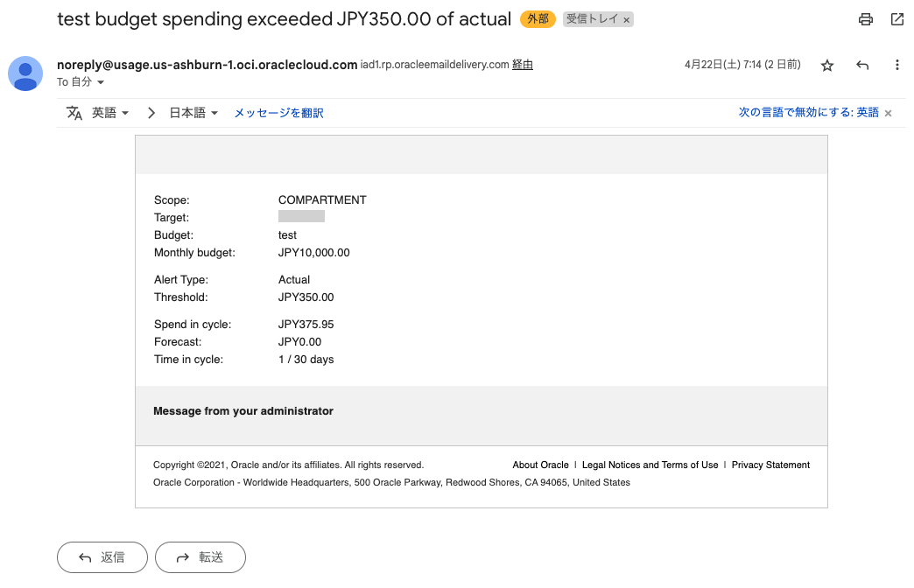Open email in new window icon

[897, 19]
